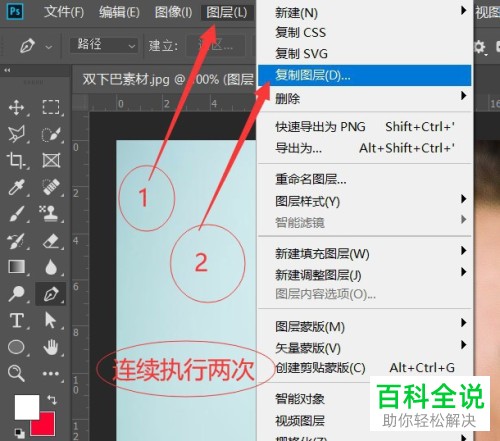Select the Hand tool
This screenshot has height=441, width=500.
pyautogui.click(x=51, y=347)
